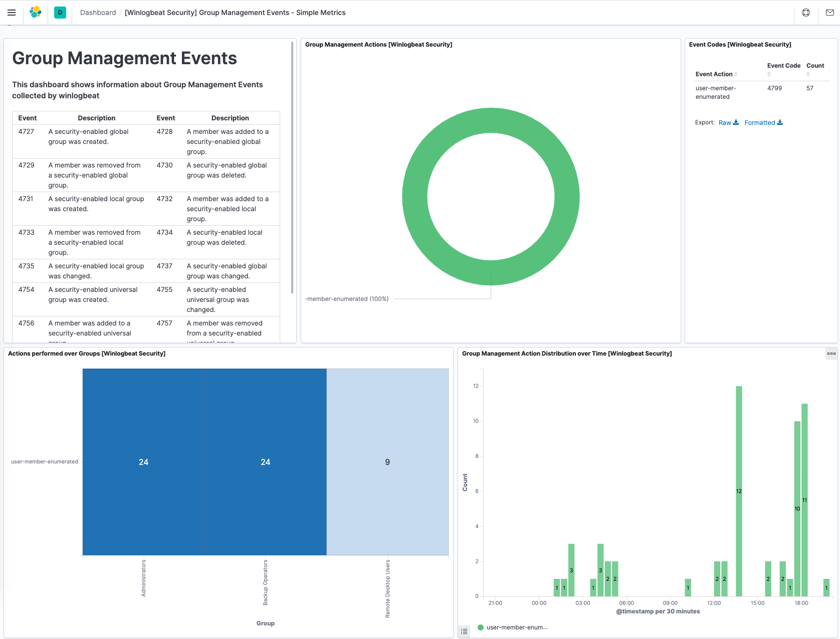Go to Dashboard breadcrumb
Screen dimensions: 840x639
[x=98, y=13]
